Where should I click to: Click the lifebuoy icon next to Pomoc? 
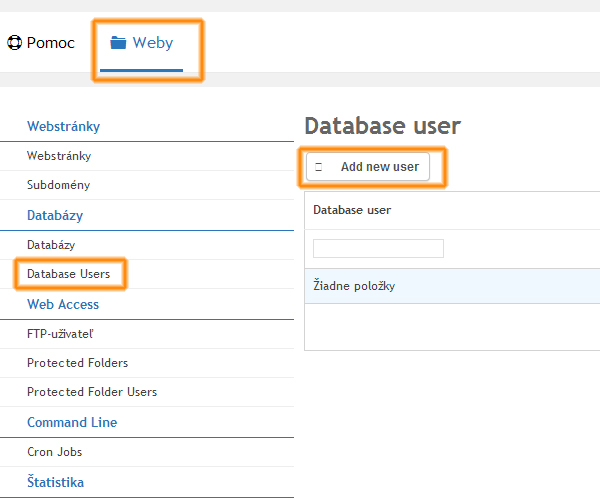(14, 43)
